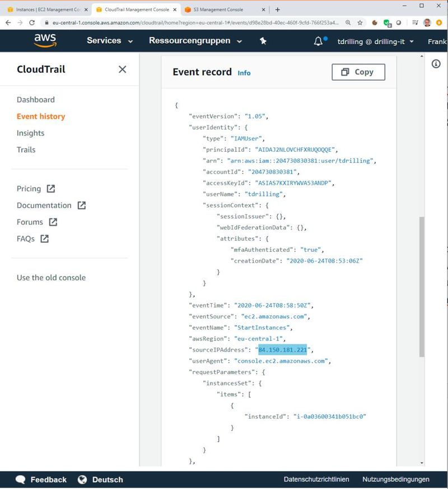Click the highlighted sourceIPAddress value 84.150.181.221
448x489 pixels.
tap(283, 350)
